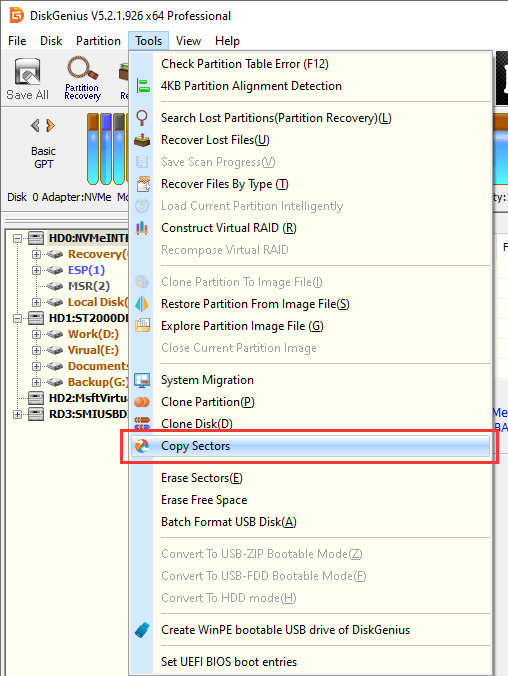This screenshot has height=676, width=508.
Task: Choose Erase Free Space menu entry
Action: click(x=310, y=500)
